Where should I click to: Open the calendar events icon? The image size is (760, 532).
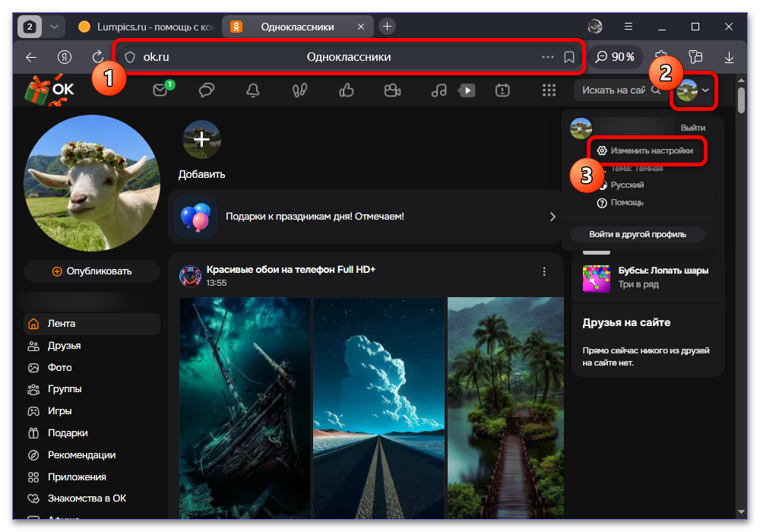click(502, 90)
